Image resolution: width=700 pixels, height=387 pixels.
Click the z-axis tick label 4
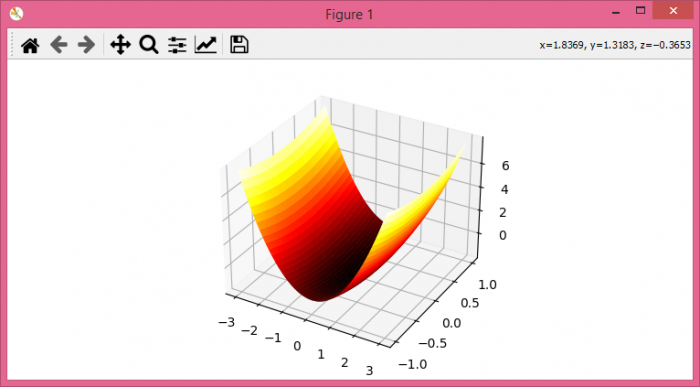(504, 190)
